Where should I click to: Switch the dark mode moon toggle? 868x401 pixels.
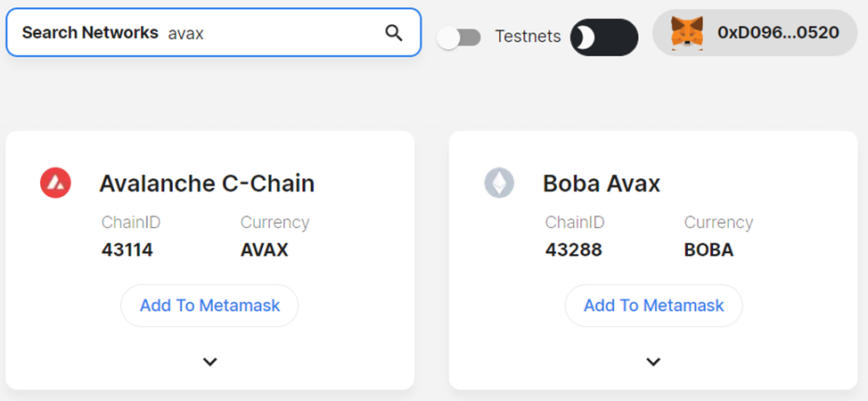point(603,37)
